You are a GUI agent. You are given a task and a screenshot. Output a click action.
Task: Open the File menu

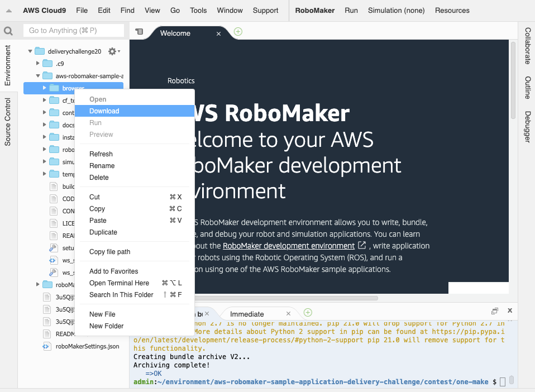pyautogui.click(x=82, y=11)
